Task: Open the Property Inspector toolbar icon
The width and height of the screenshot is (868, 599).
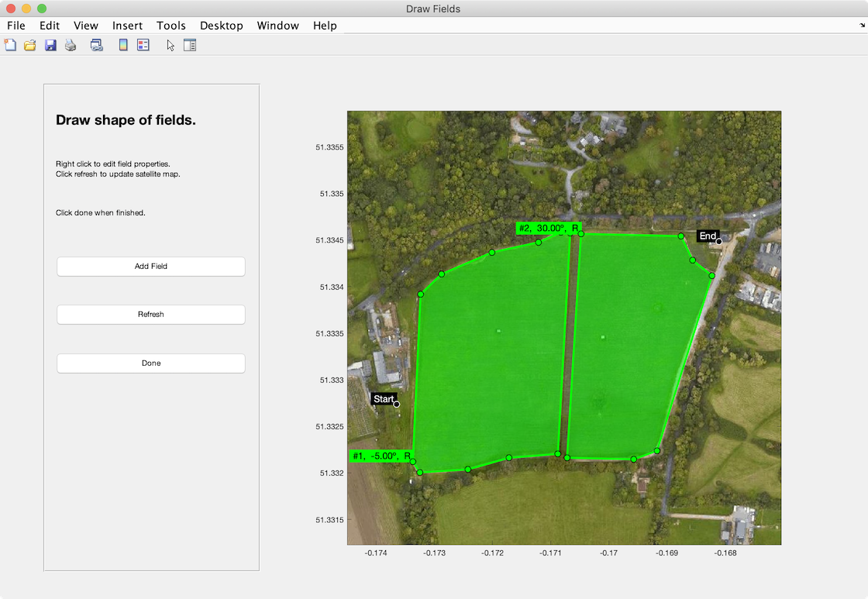Action: coord(190,46)
